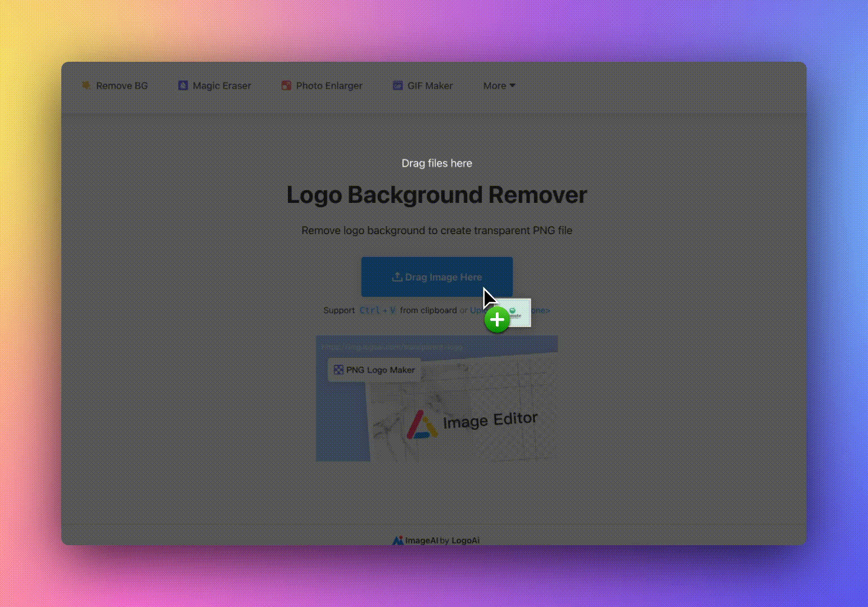The width and height of the screenshot is (868, 607).
Task: Click the ImageAI logo icon in footer
Action: [x=397, y=540]
